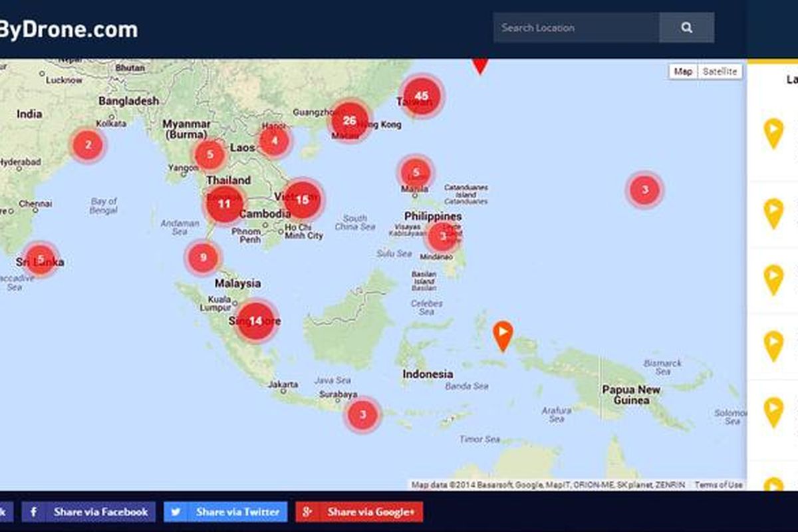Screen dimensions: 798x532
Task: Switch to Satellite map view
Action: [720, 72]
